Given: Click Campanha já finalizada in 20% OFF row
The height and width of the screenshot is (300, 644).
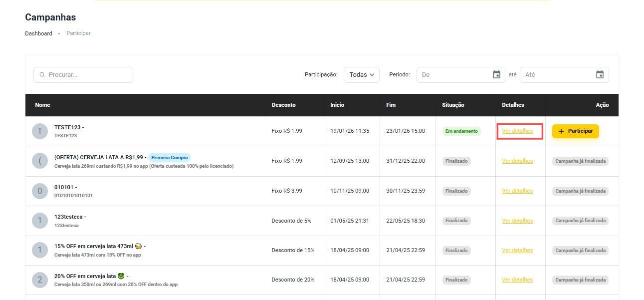Looking at the screenshot, I should point(580,280).
